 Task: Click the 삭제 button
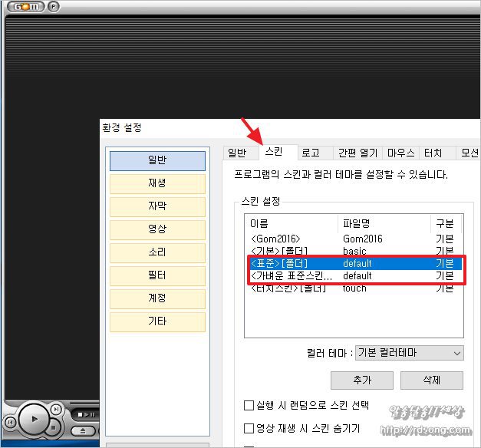[x=431, y=380]
